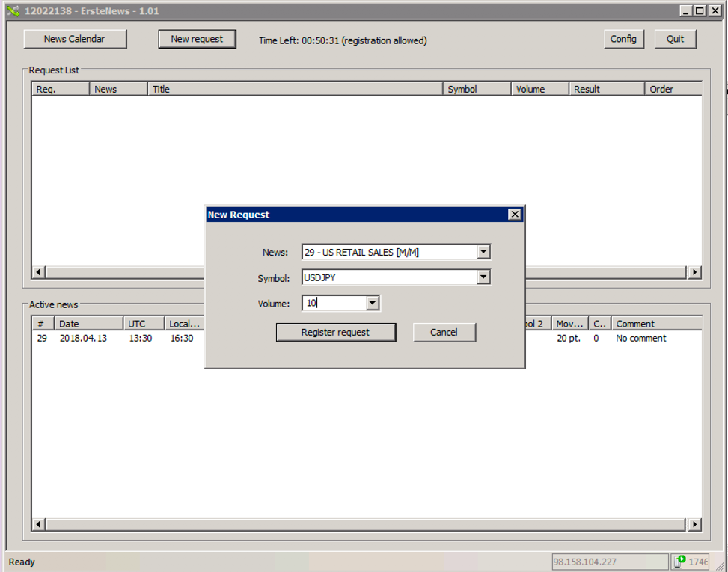The width and height of the screenshot is (728, 572).
Task: Quit the ErsteNews application
Action: [x=675, y=39]
